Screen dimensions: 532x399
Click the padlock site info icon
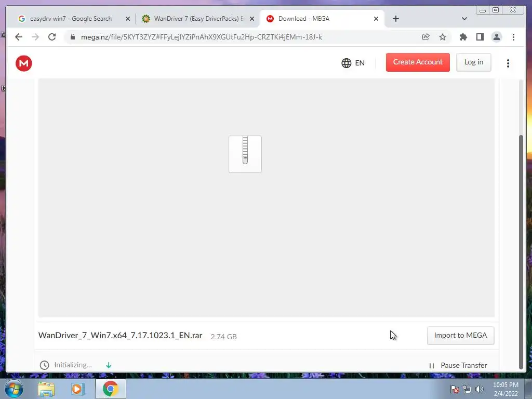click(x=72, y=37)
